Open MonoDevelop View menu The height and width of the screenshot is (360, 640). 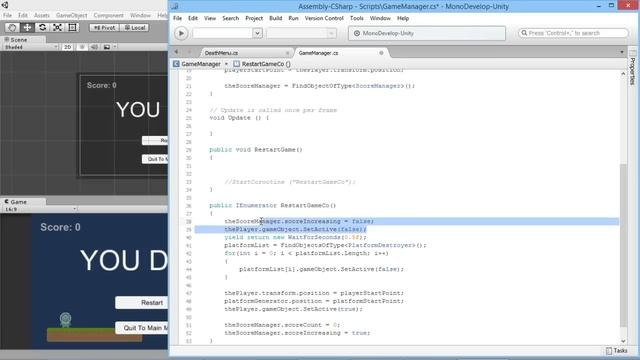click(210, 18)
